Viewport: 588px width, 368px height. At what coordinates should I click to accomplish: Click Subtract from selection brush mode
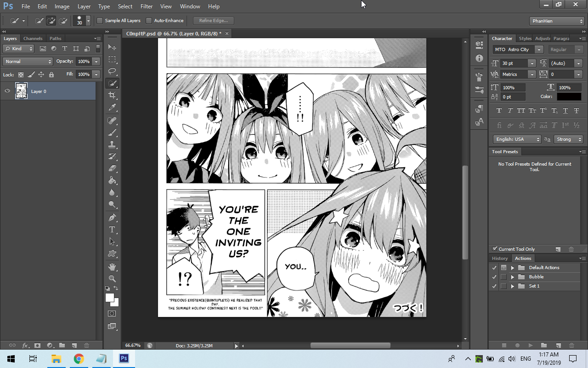point(63,21)
